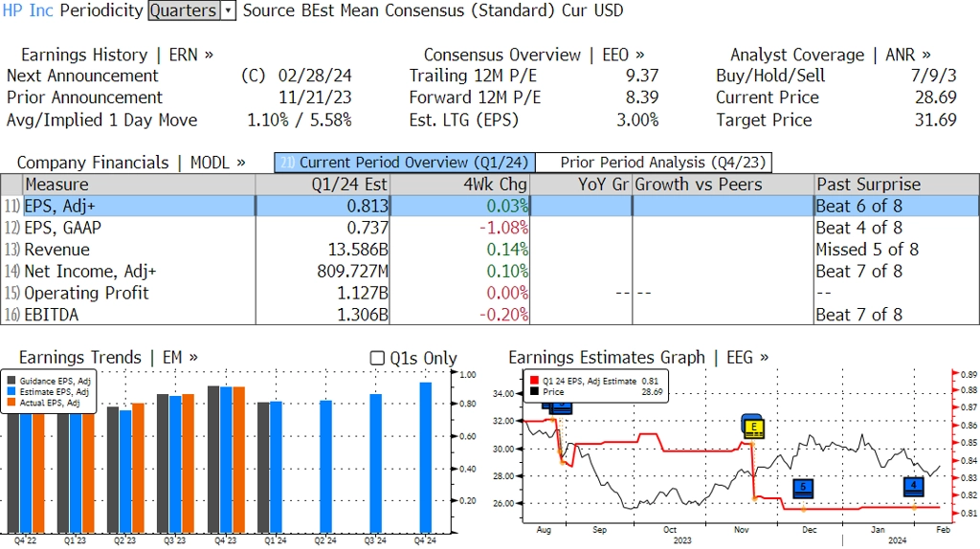Click the blue marker numbered 5 in December
980x549 pixels.
[x=803, y=488]
